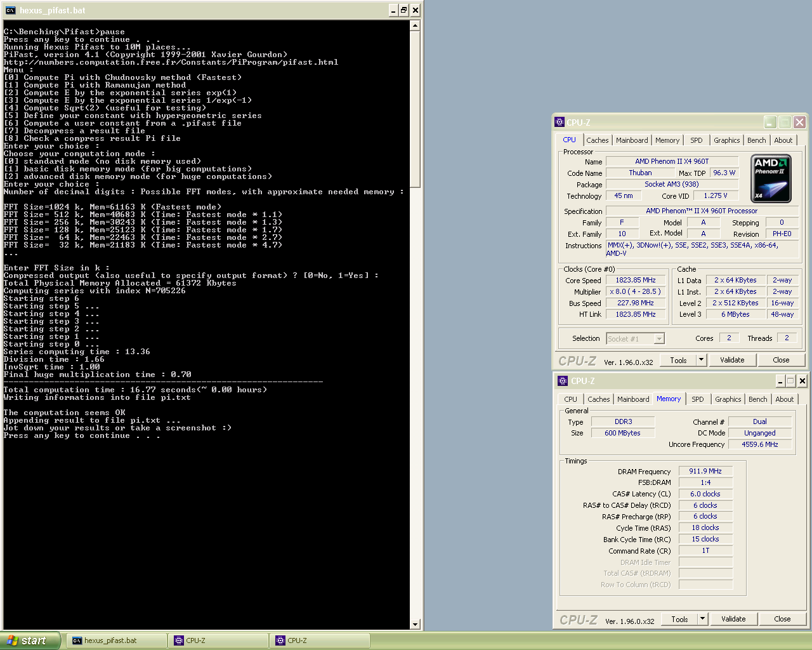Click console scrollbar down arrow
812x650 pixels.
pos(415,625)
